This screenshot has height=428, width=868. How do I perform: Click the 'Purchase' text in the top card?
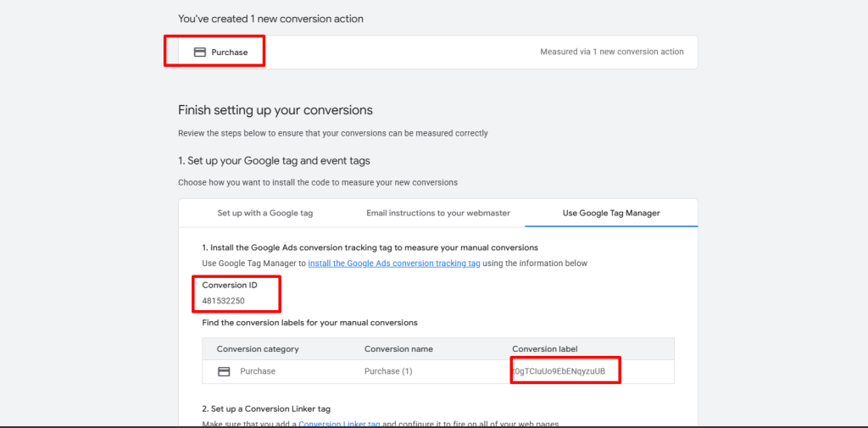point(230,52)
